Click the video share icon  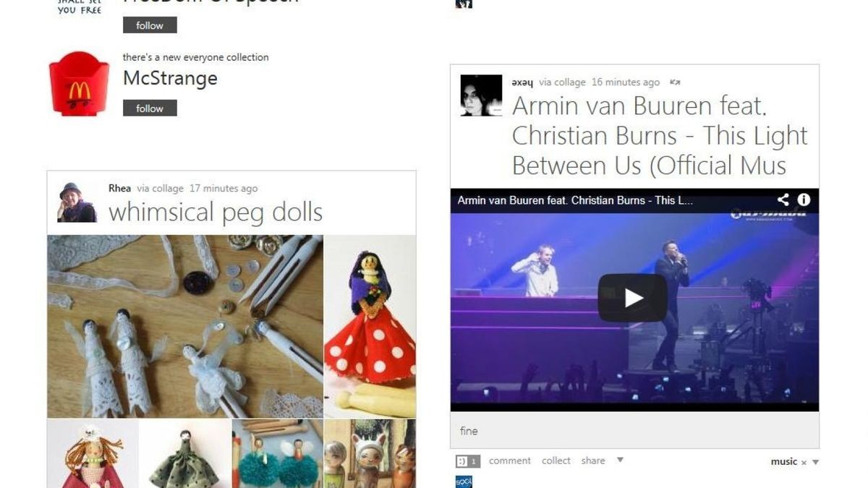click(x=783, y=200)
